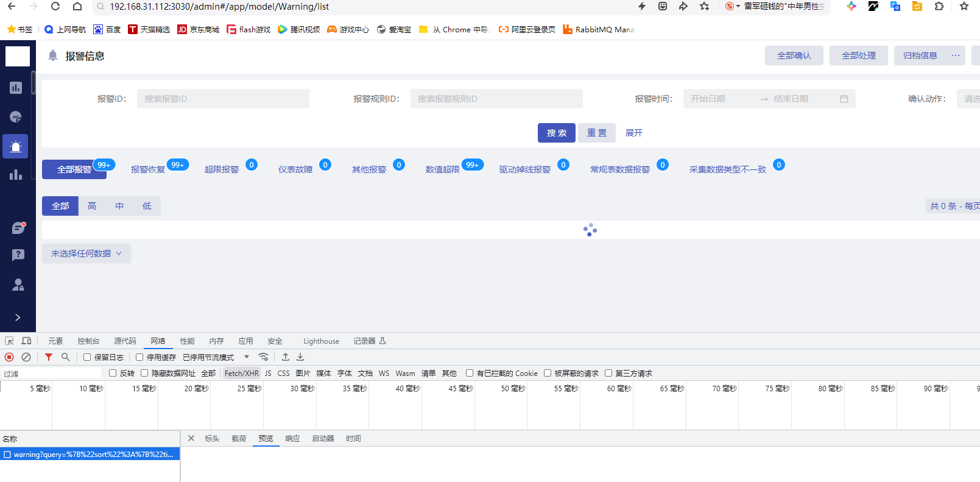Click export HAR download icon
This screenshot has height=482, width=980.
point(300,357)
